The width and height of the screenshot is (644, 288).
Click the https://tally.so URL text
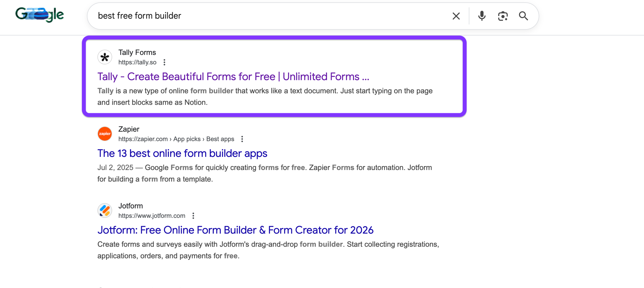point(137,62)
